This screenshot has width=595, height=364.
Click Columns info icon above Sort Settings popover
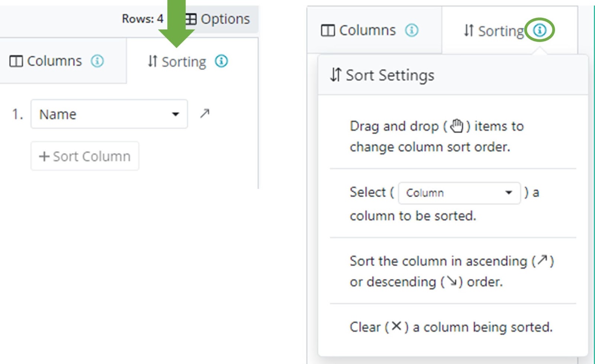[412, 30]
